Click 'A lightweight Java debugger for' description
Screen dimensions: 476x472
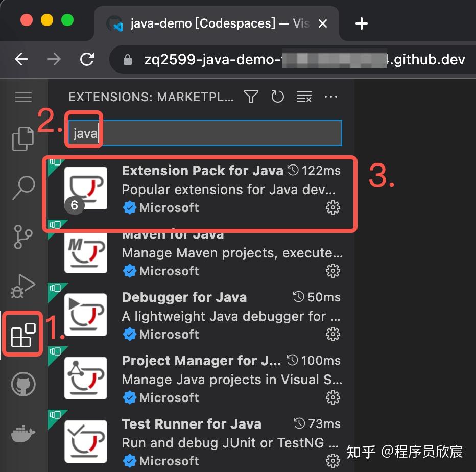[x=231, y=316]
